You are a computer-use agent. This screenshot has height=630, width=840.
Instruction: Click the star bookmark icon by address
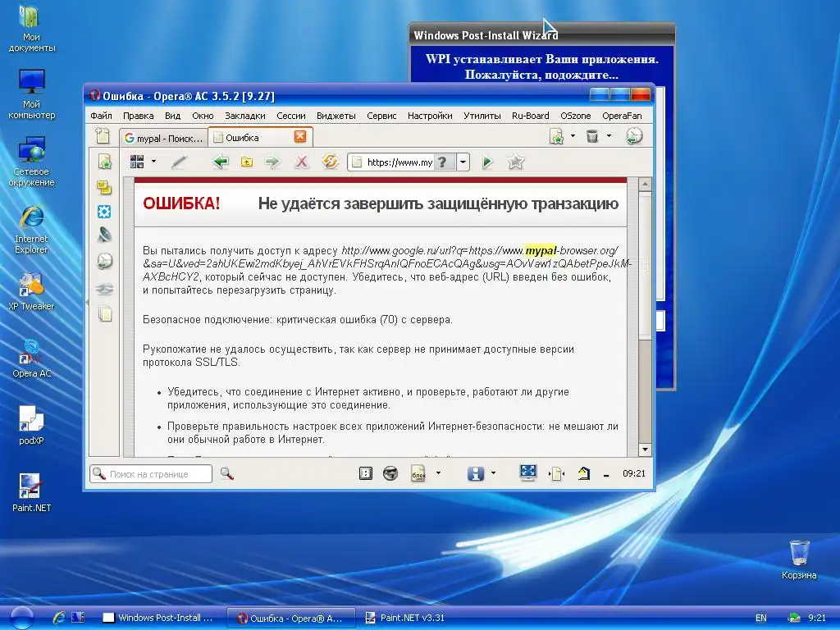[x=515, y=162]
